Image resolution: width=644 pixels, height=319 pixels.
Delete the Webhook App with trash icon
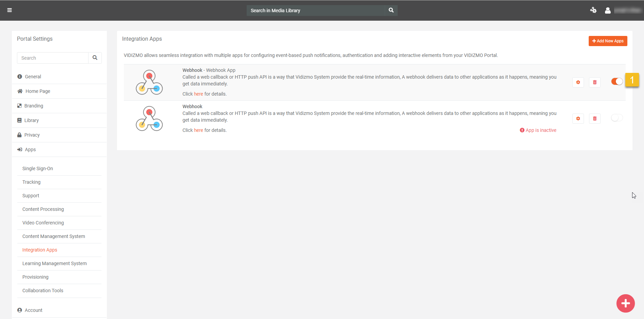[x=594, y=82]
